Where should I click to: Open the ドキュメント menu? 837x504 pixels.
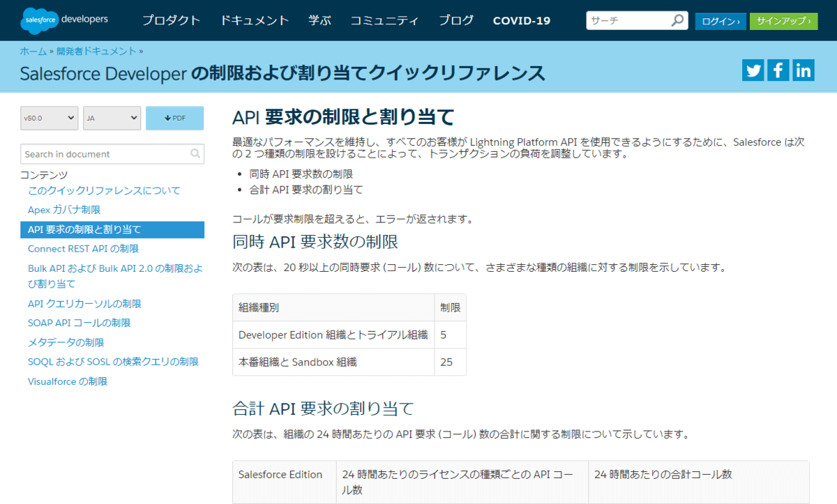click(254, 21)
